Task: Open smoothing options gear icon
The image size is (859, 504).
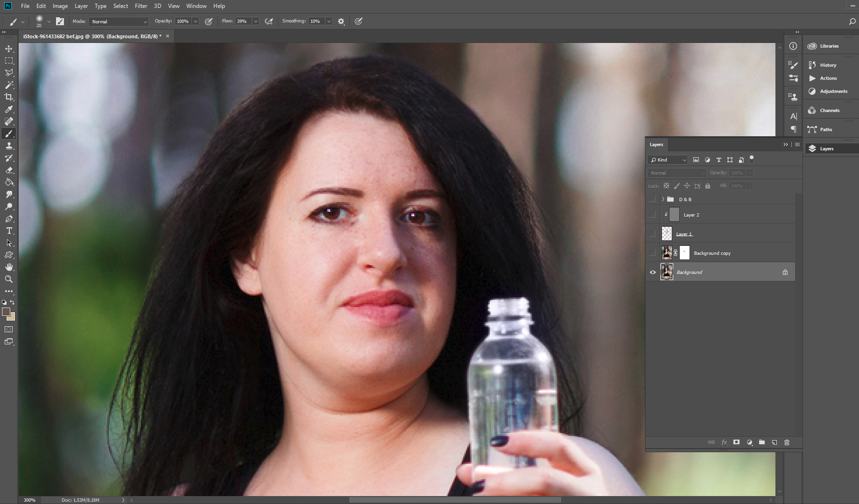Action: tap(341, 21)
